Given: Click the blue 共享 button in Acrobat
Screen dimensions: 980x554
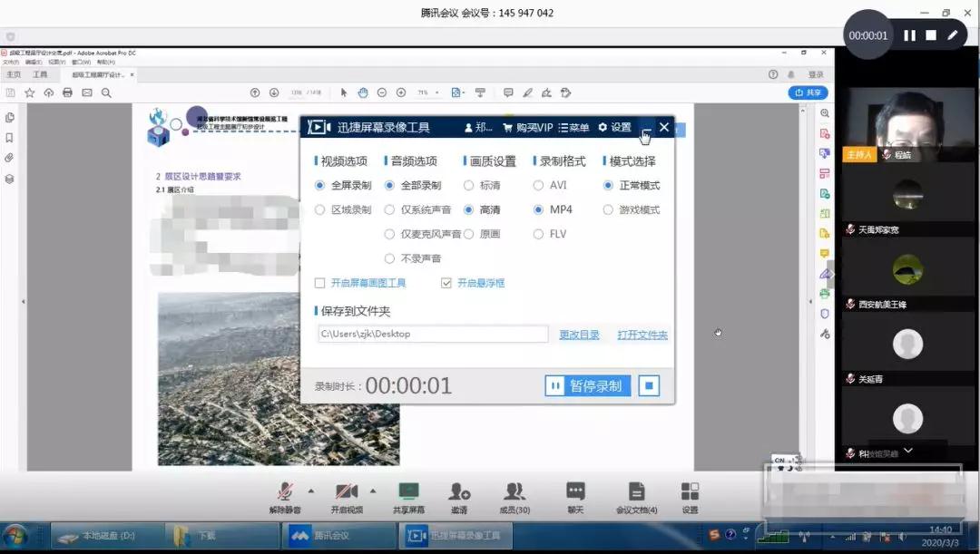Looking at the screenshot, I should tap(808, 93).
